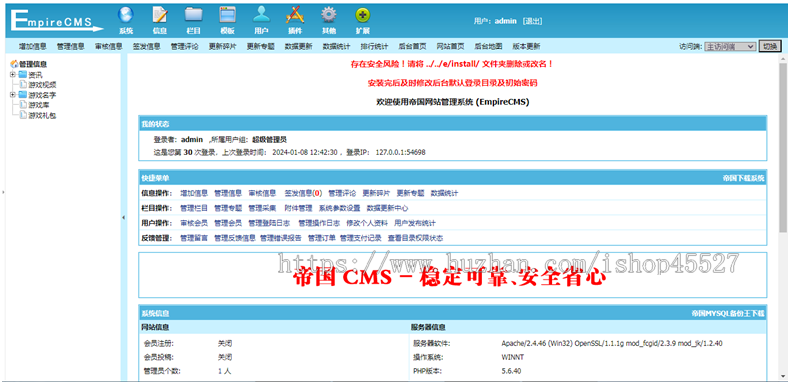Click the 帝国下载系统 link
The height and width of the screenshot is (384, 790).
(x=743, y=178)
